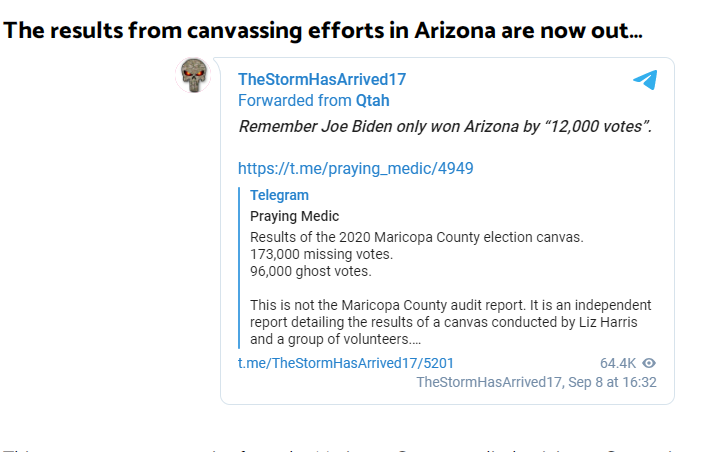This screenshot has width=728, height=452.
Task: Click the eye views icon
Action: 649,363
